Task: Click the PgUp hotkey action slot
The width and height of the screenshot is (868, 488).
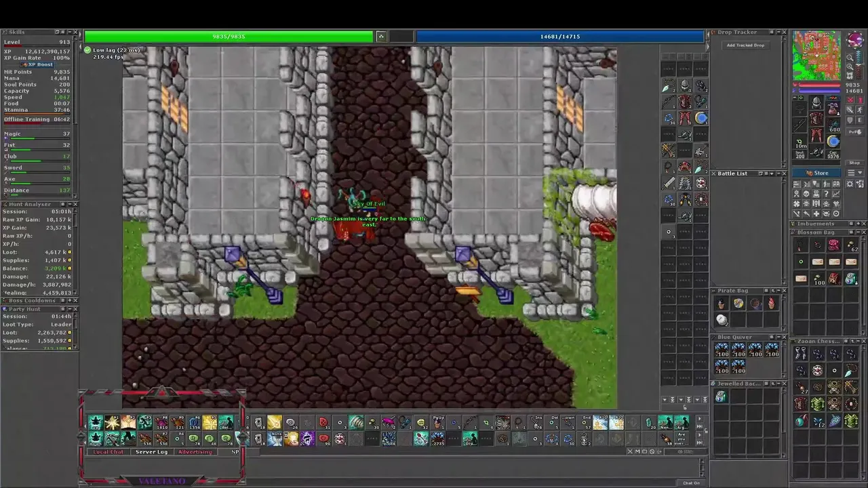Action: click(438, 422)
